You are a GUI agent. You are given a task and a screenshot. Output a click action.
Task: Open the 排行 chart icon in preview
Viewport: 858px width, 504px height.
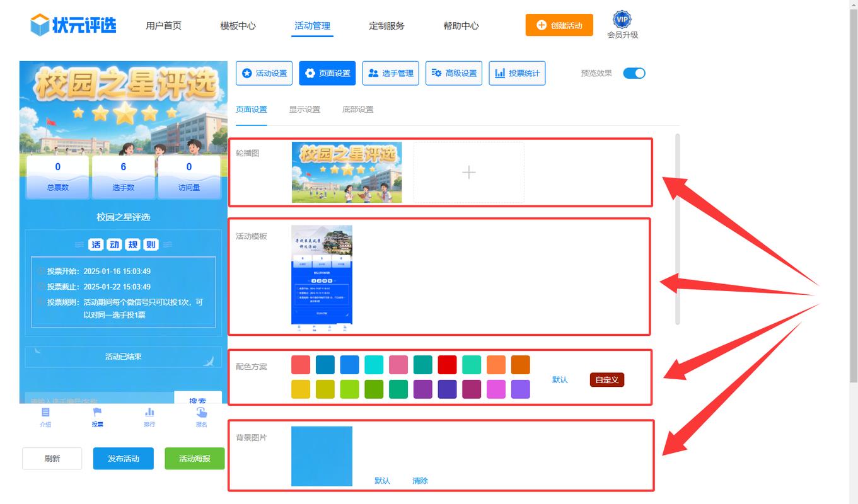pos(149,413)
